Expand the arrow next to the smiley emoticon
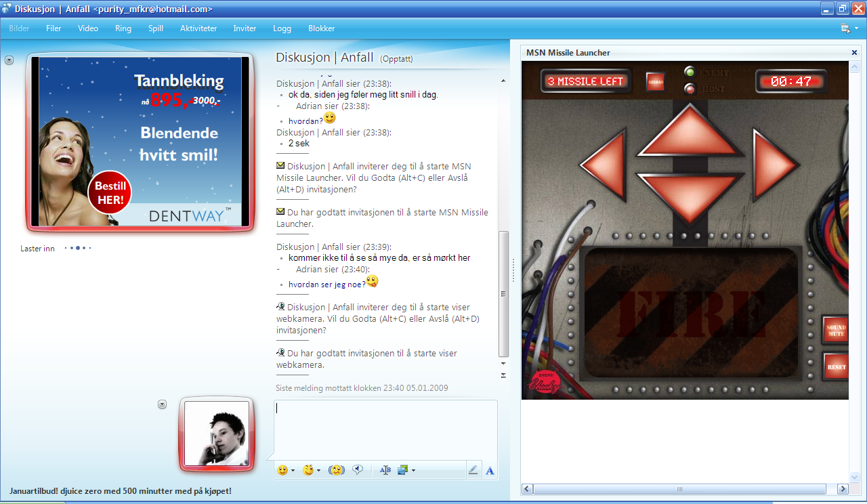The image size is (867, 504). click(x=293, y=471)
